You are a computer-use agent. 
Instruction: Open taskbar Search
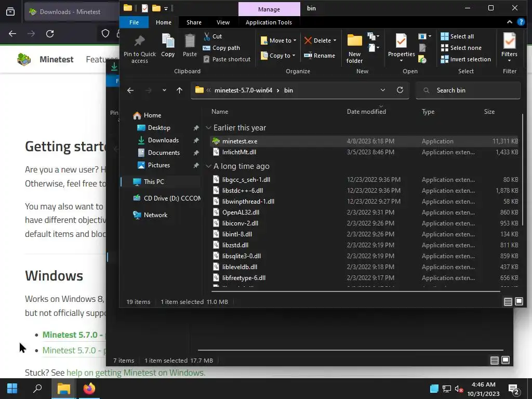coord(37,389)
